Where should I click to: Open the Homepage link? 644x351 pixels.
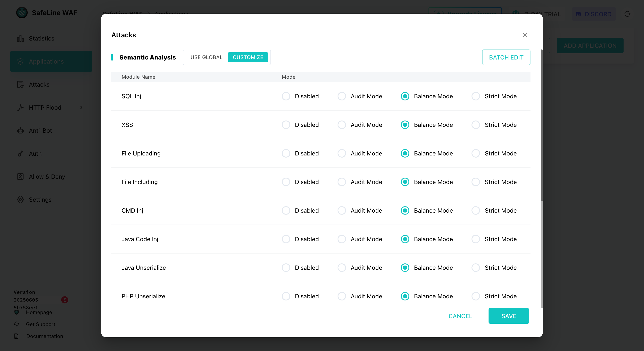tap(39, 312)
